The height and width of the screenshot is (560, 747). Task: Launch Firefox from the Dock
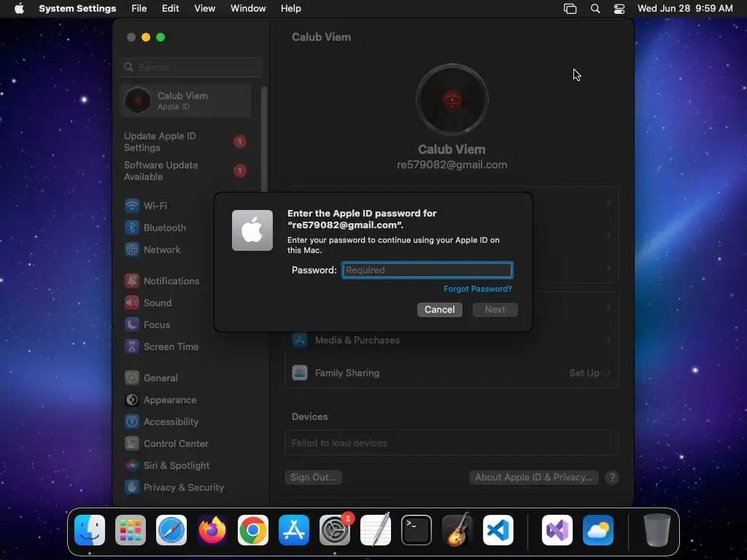click(212, 530)
